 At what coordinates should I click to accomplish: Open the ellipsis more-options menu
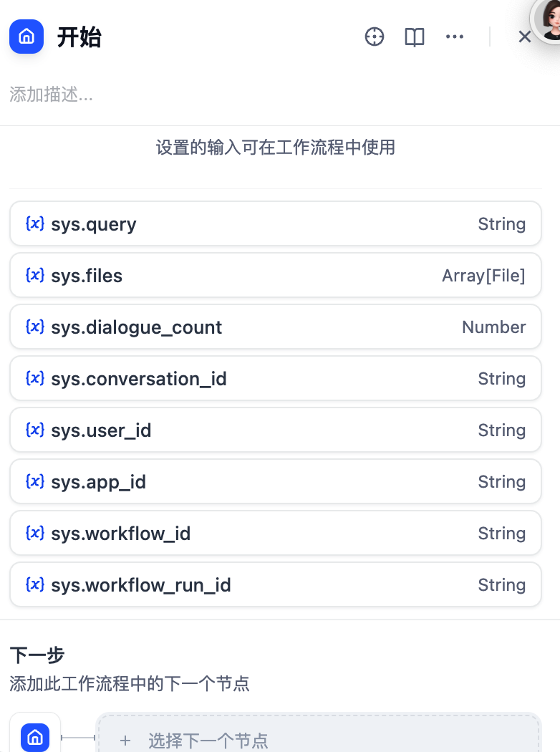pos(455,37)
